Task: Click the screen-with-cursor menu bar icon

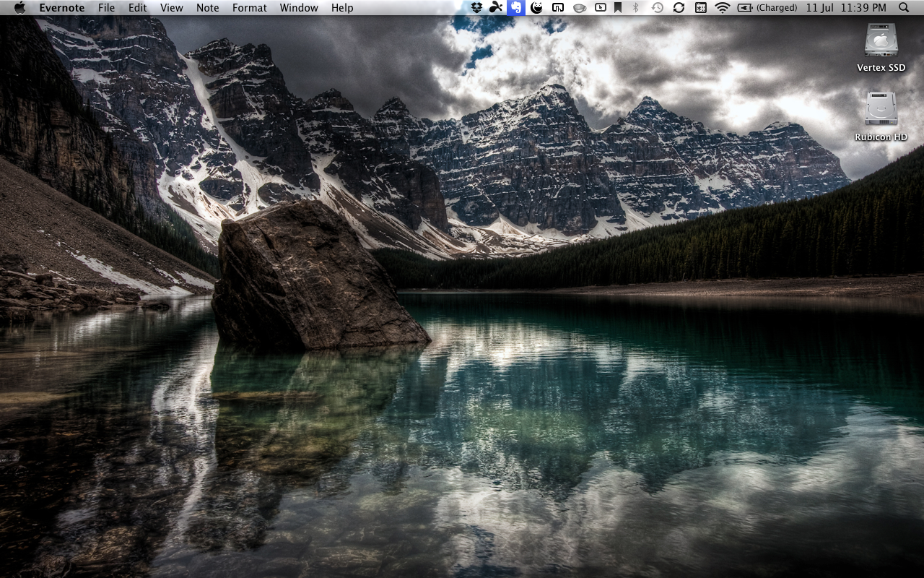Action: coord(601,7)
